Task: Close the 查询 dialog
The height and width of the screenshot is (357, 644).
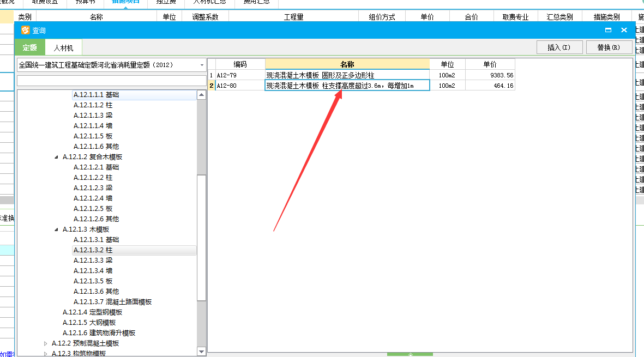Action: coord(624,31)
